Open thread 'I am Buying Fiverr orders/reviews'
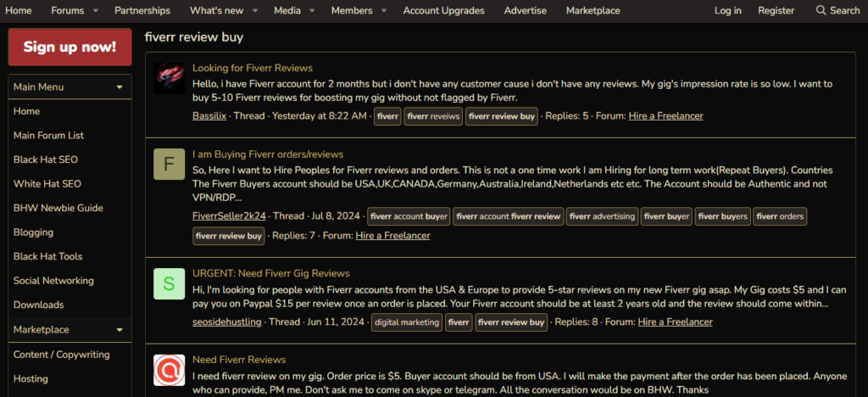The height and width of the screenshot is (397, 868). click(x=268, y=154)
